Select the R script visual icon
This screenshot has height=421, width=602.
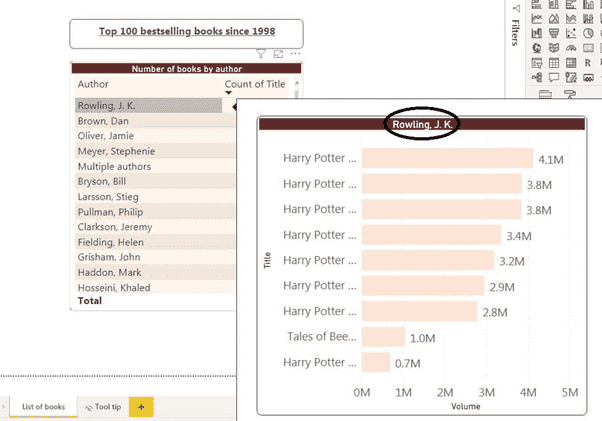point(588,63)
